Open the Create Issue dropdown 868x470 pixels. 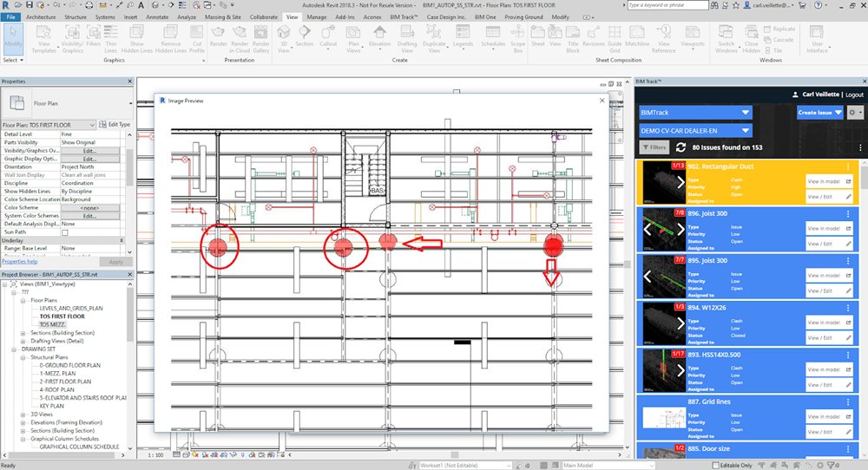[820, 112]
